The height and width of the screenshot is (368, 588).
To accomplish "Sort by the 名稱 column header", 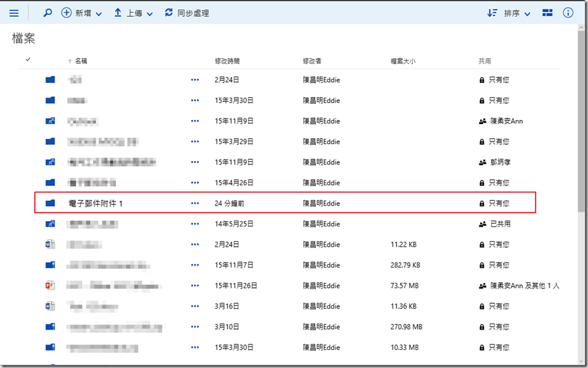I will (81, 61).
